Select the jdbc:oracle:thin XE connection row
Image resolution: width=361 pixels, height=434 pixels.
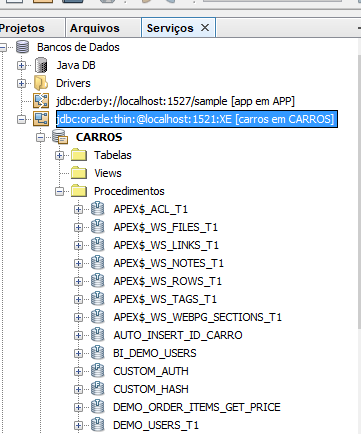[x=197, y=119]
